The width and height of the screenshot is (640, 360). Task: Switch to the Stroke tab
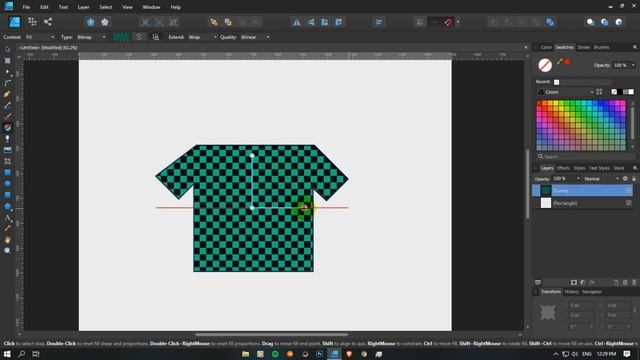[583, 47]
